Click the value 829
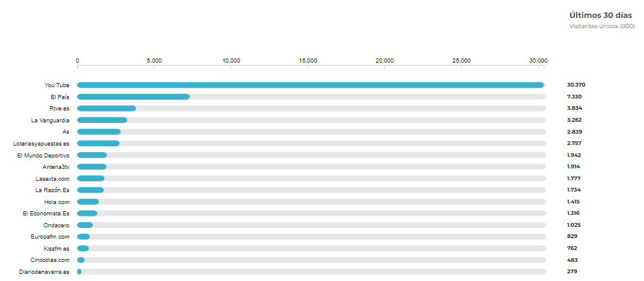 coord(572,237)
